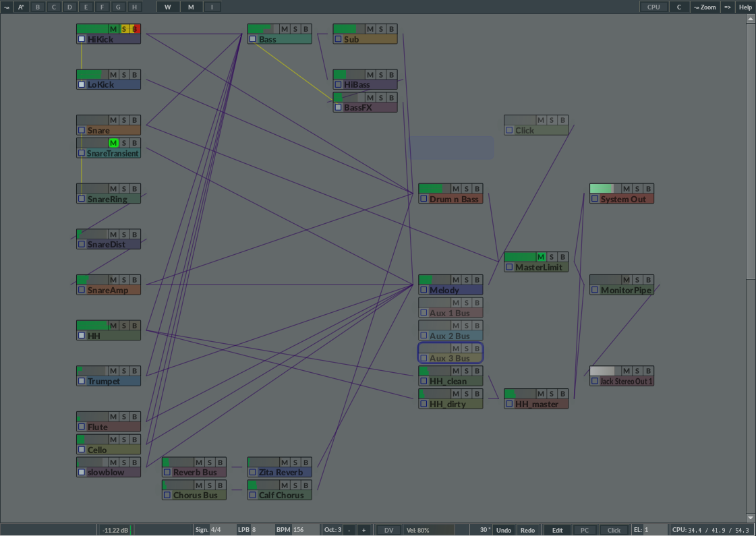The height and width of the screenshot is (536, 756).
Task: Increase octave with plus button
Action: coord(364,530)
